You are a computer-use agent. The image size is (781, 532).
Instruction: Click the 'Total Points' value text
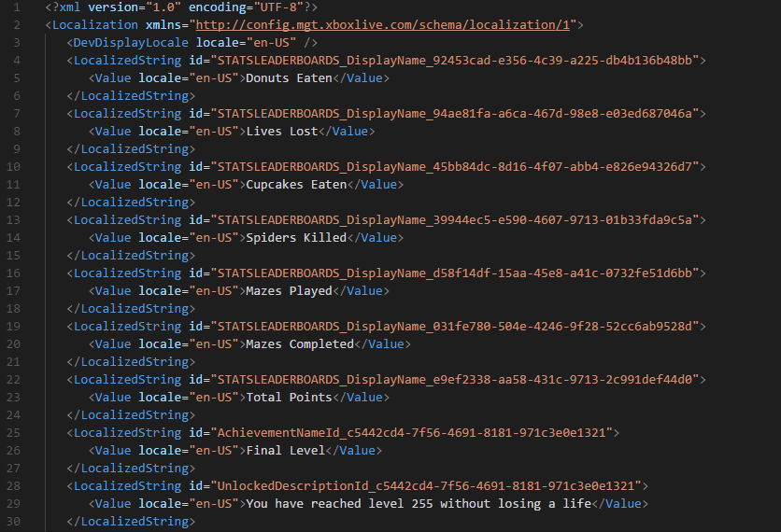[x=289, y=398]
